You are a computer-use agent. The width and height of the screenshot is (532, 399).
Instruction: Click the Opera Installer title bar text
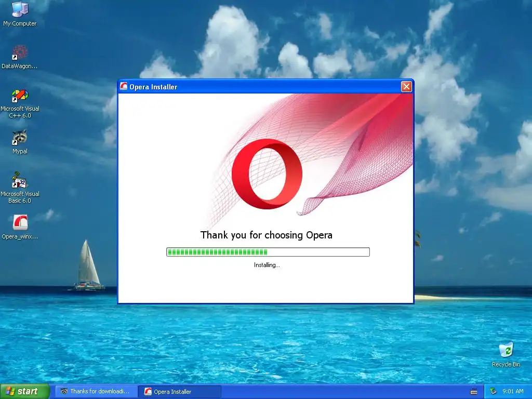(x=153, y=87)
